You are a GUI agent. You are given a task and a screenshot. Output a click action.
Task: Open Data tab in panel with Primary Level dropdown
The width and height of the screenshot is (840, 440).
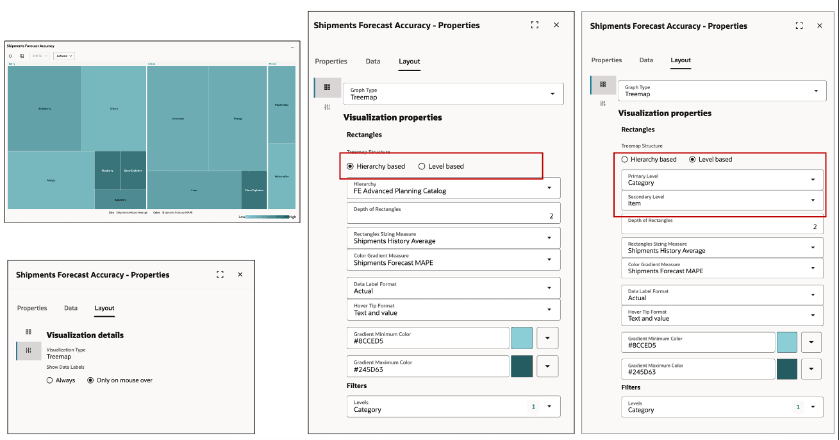click(646, 60)
